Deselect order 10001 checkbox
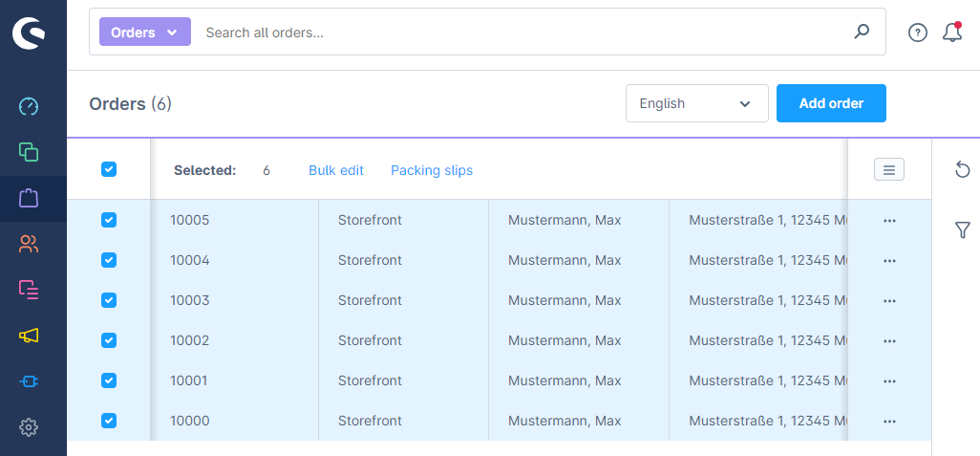The width and height of the screenshot is (980, 456). click(x=109, y=380)
